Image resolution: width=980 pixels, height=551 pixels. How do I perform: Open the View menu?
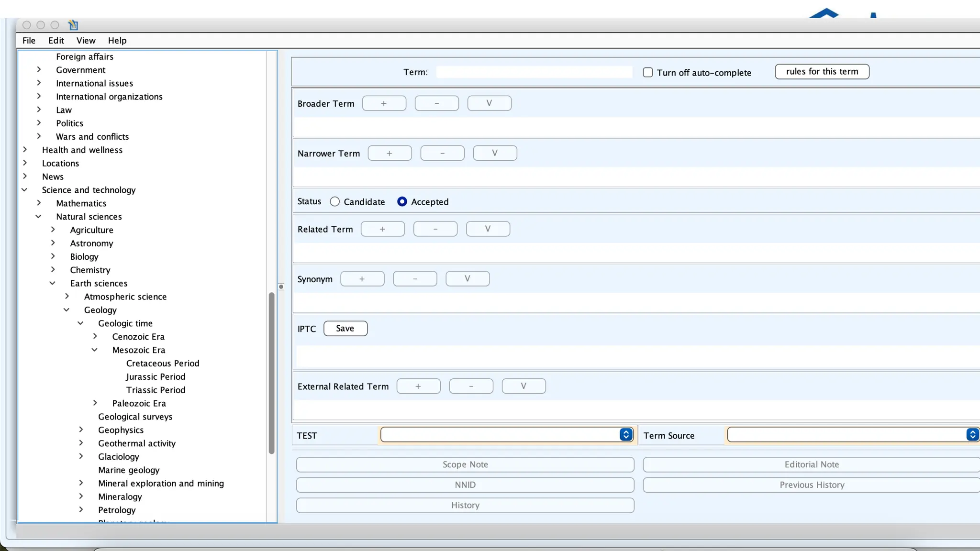coord(86,41)
